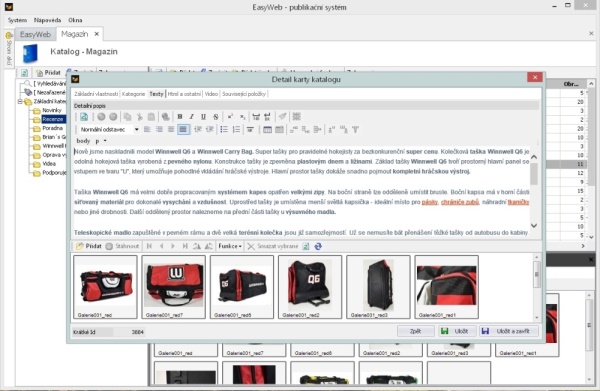600x391 pixels.
Task: Open the Nápověda menu
Action: (47, 20)
